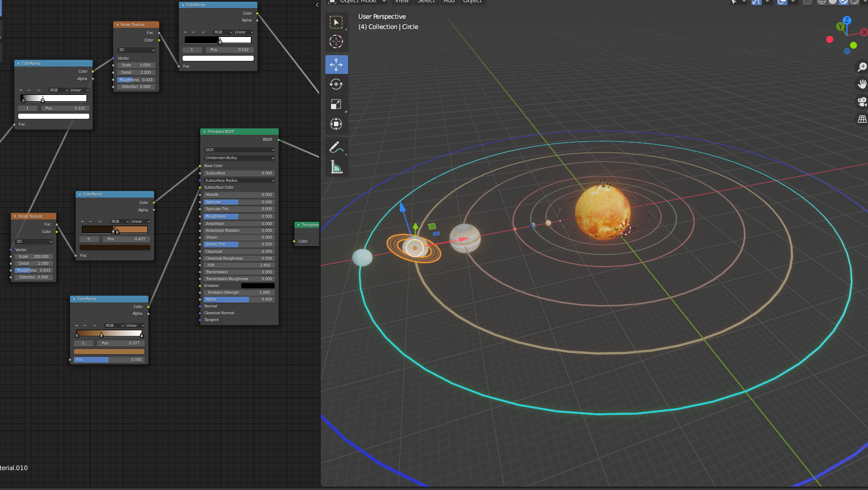Collapse the ColorRamp node with Pos 0.532
868x490 pixels.
click(x=183, y=5)
